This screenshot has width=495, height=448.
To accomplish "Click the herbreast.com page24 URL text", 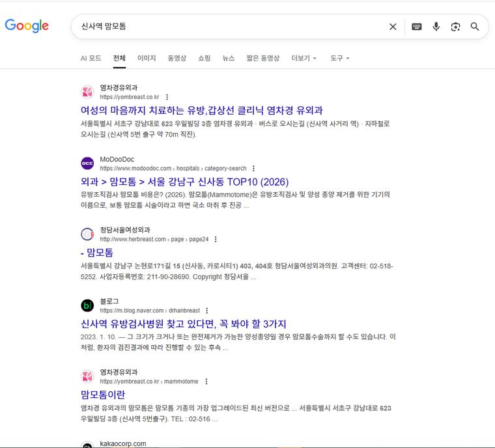I will click(154, 240).
